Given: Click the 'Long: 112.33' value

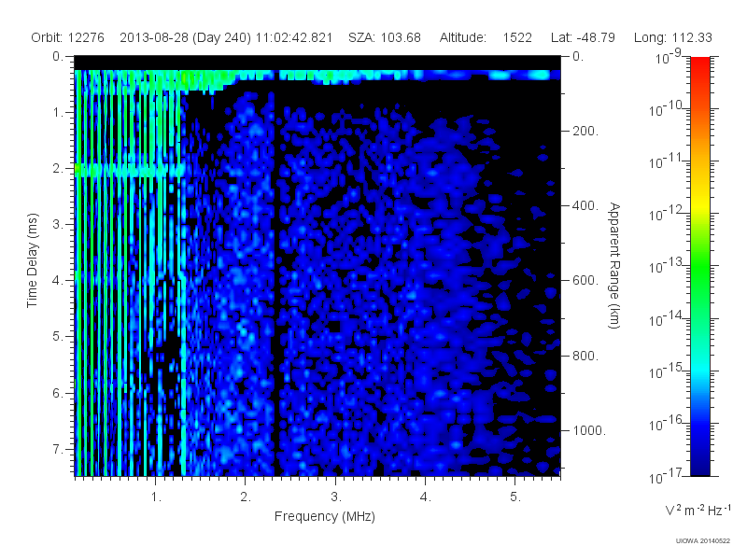Looking at the screenshot, I should coord(672,37).
